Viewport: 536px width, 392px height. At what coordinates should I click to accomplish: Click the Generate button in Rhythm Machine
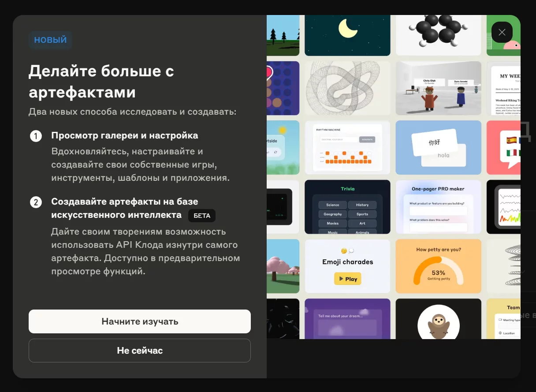tap(367, 139)
